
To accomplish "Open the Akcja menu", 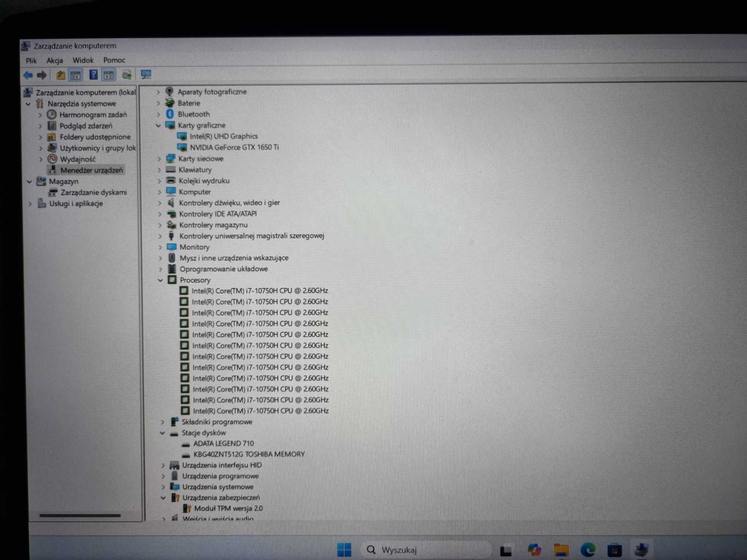I will click(55, 60).
